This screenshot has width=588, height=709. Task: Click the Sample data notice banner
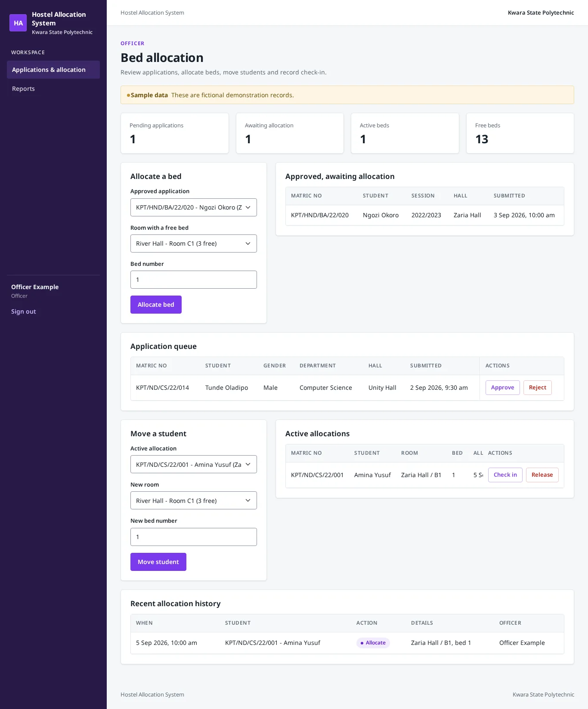click(x=347, y=95)
